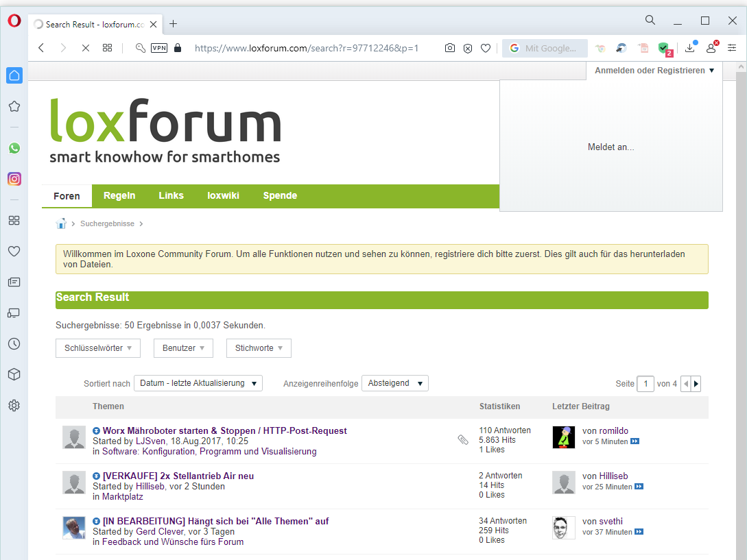Expand the Schlüsselwörter filter
Screen dimensions: 747x560
click(x=98, y=348)
